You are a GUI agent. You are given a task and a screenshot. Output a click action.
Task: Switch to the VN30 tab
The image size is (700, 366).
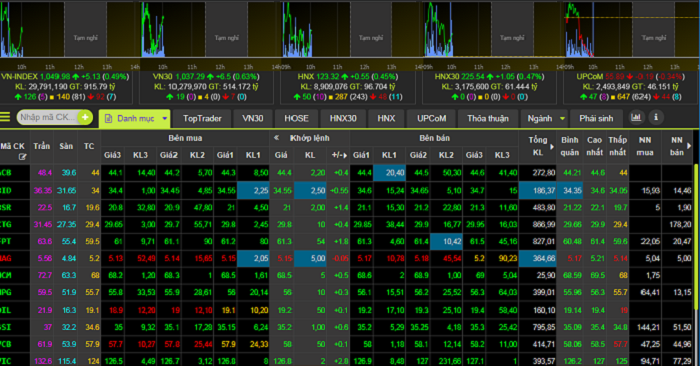click(252, 119)
